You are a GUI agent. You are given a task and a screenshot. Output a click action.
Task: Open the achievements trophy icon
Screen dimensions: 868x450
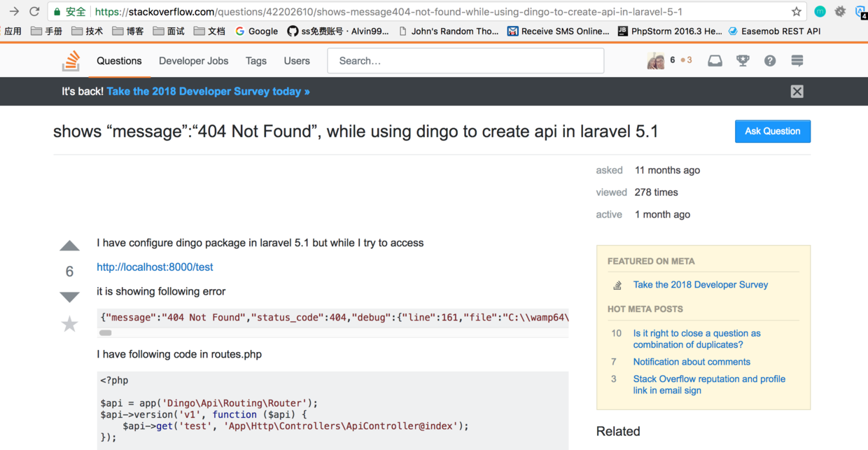(x=743, y=61)
